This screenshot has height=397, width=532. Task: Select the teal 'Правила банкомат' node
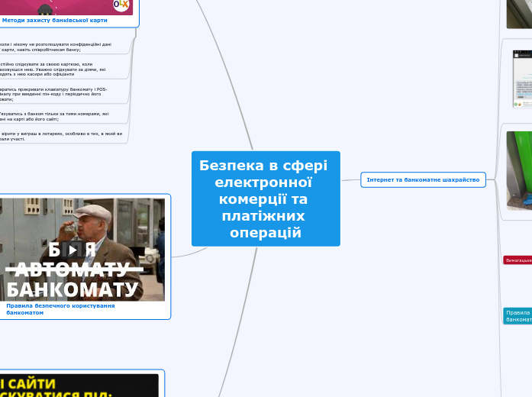point(517,316)
